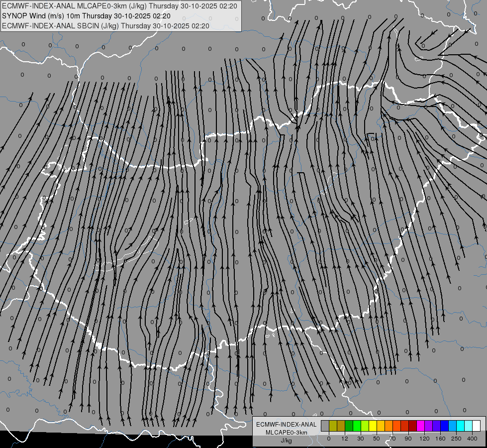This screenshot has width=487, height=448.
Task: Click the MLCAPE0-3km title line in header
Action: click(119, 6)
